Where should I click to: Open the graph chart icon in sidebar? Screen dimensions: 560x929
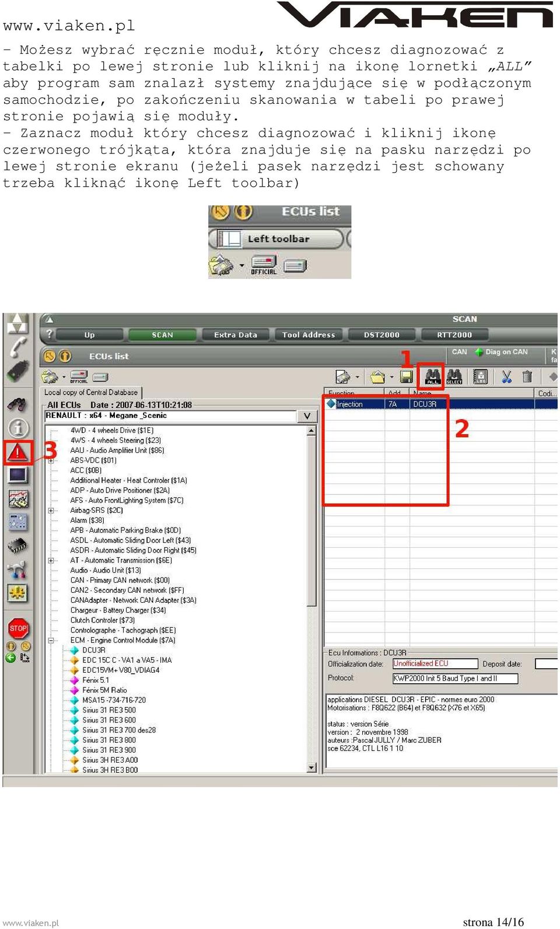pyautogui.click(x=17, y=499)
